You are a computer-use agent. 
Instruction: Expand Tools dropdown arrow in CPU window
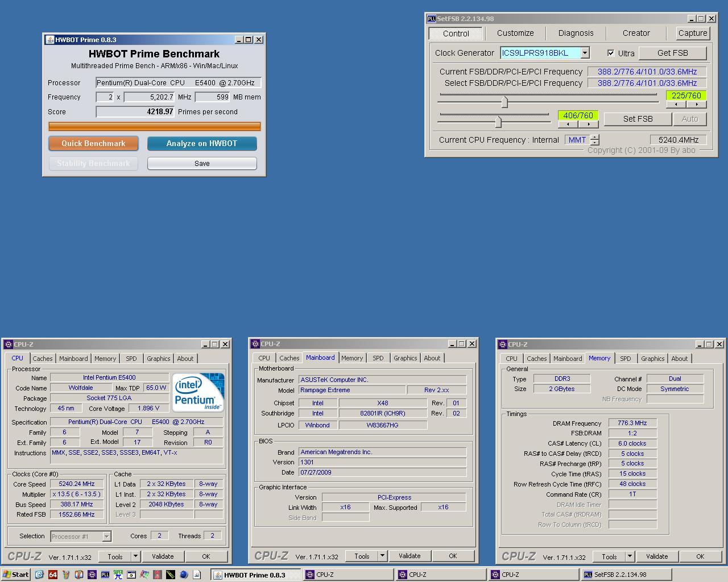point(135,556)
